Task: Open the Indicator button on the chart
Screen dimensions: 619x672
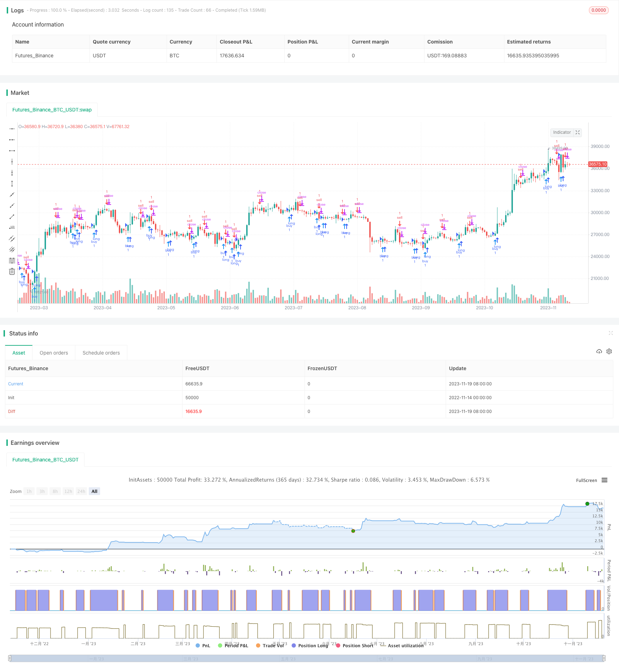Action: pyautogui.click(x=562, y=132)
